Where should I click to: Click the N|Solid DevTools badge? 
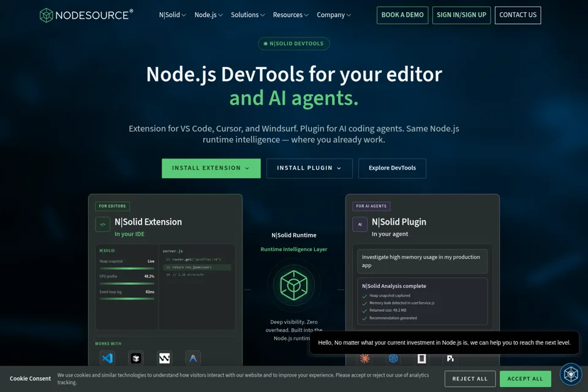pos(293,43)
